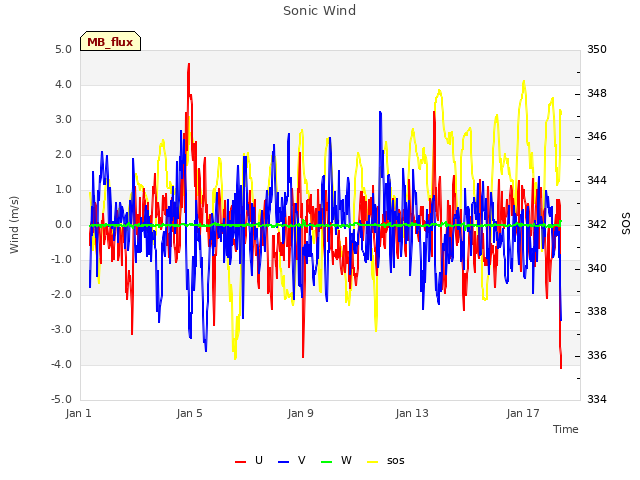This screenshot has width=640, height=480.
Task: Click the blue V legend swatch
Action: tap(283, 462)
